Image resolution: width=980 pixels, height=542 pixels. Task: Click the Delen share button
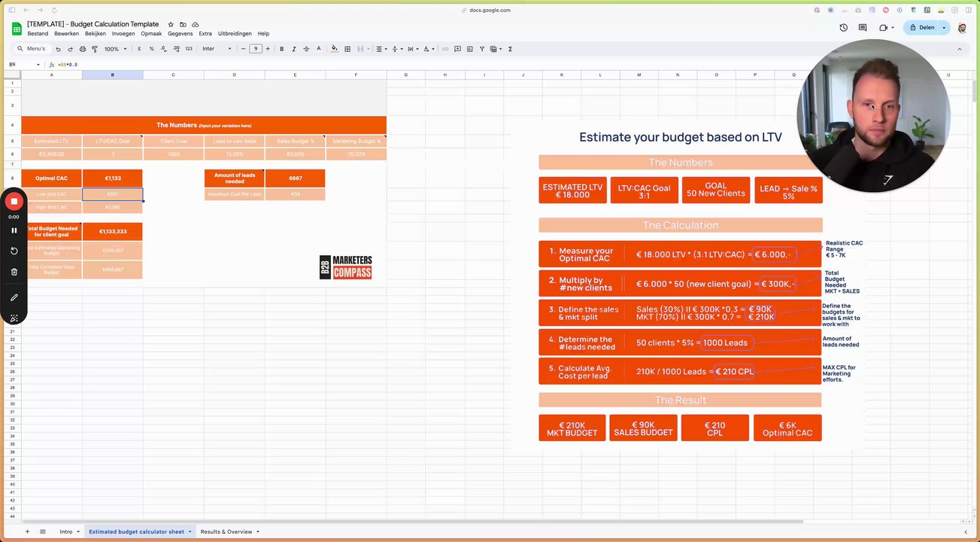click(x=922, y=28)
